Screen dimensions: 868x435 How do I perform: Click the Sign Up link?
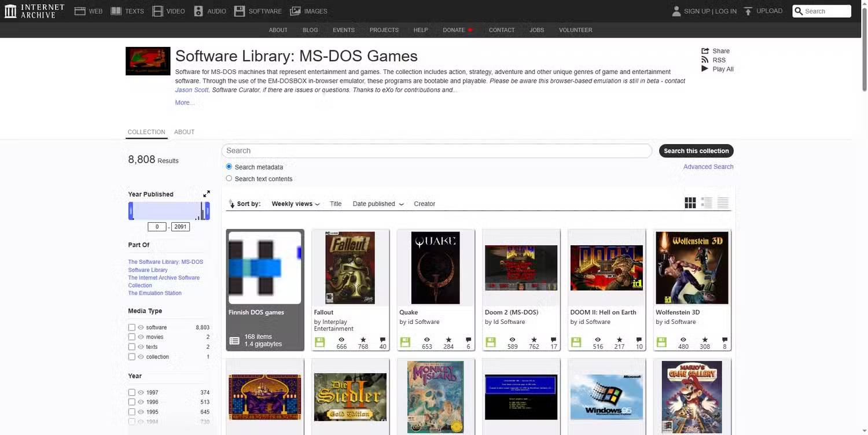(x=697, y=11)
